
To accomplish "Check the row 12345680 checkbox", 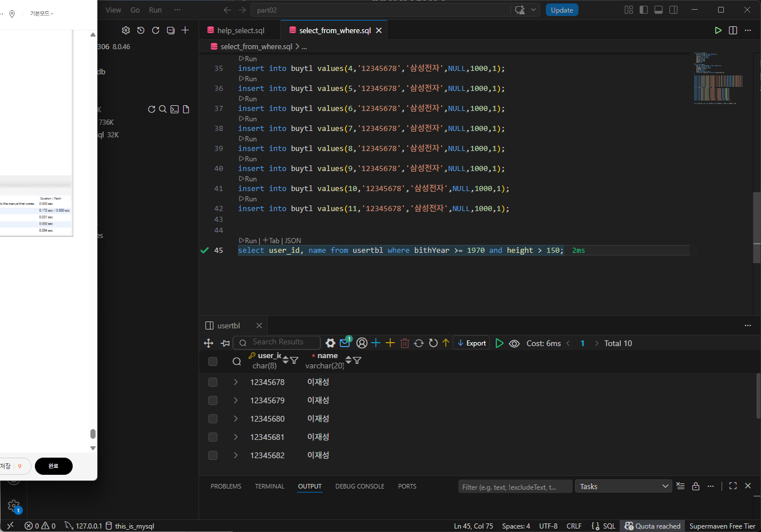I will tap(213, 419).
